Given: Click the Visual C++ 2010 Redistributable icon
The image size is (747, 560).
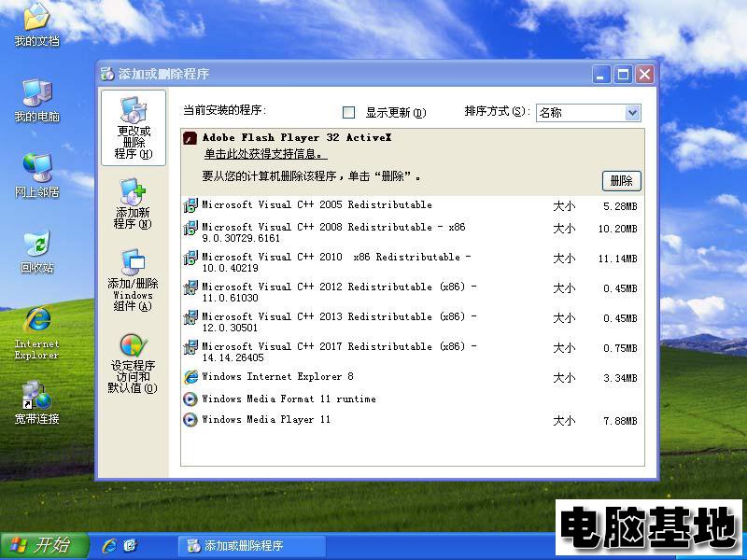Looking at the screenshot, I should pyautogui.click(x=190, y=258).
